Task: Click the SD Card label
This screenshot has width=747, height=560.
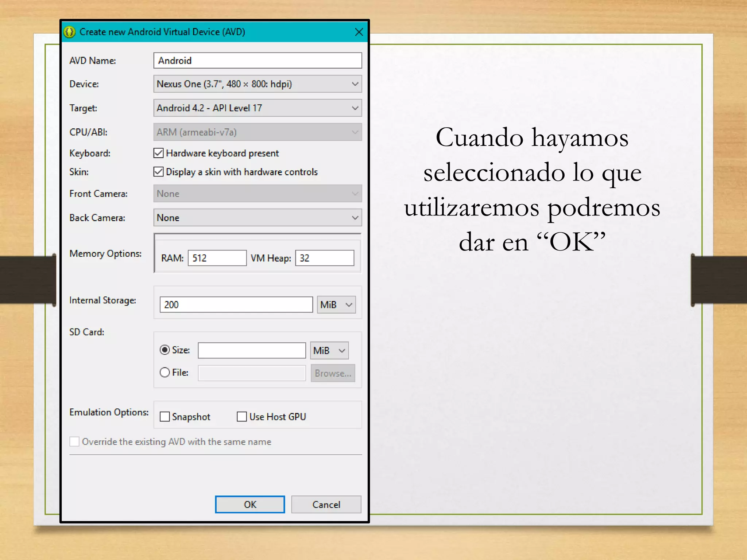Action: [x=87, y=332]
